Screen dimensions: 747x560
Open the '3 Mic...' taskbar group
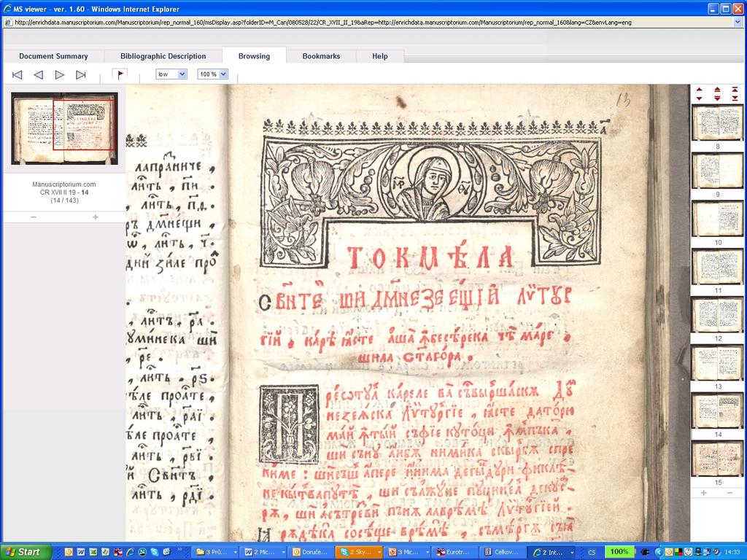(x=407, y=552)
